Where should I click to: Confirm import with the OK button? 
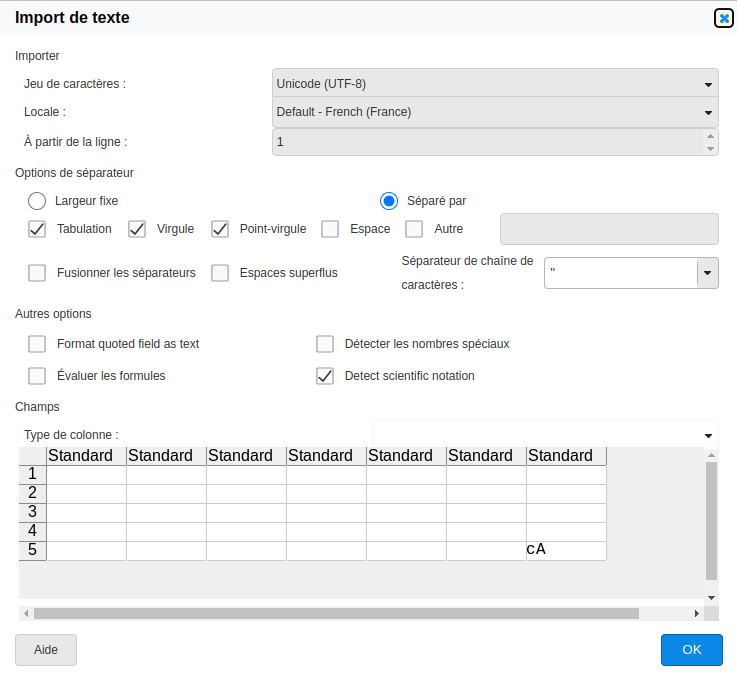tap(691, 650)
